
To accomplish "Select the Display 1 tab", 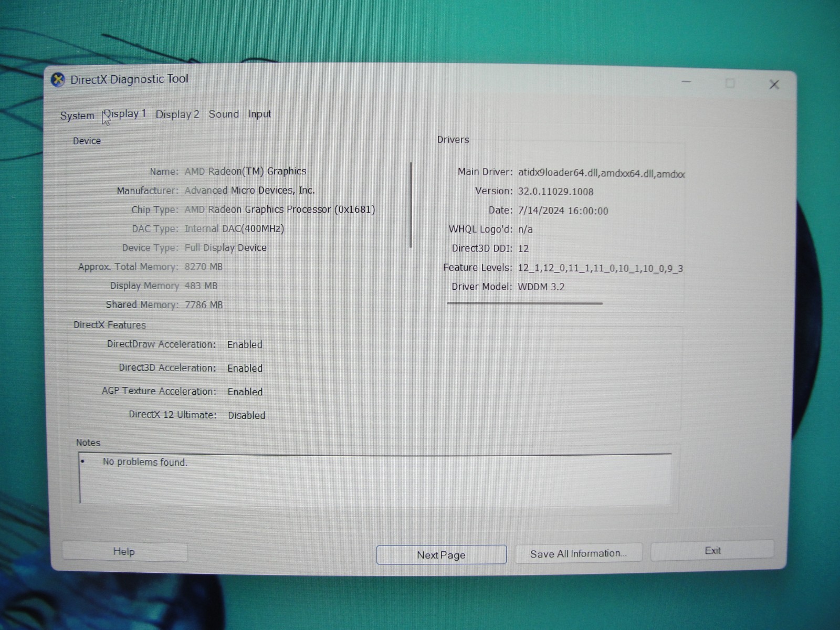I will pyautogui.click(x=125, y=114).
